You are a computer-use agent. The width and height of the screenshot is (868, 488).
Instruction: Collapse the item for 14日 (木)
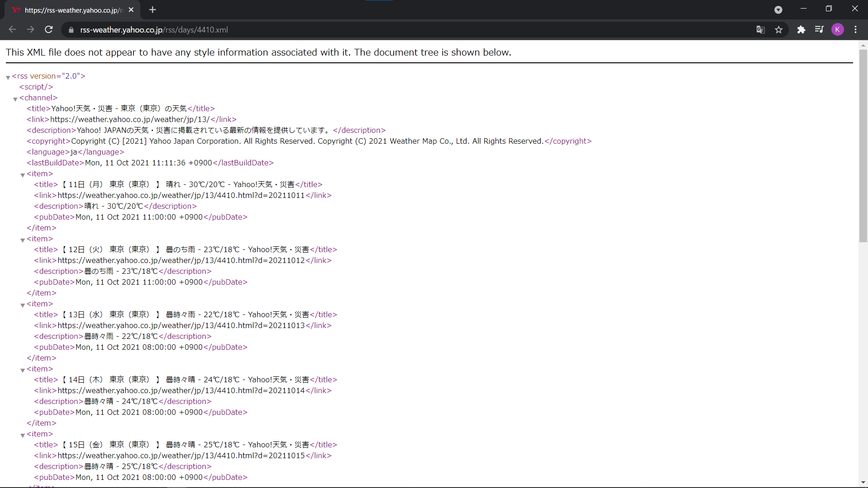pyautogui.click(x=23, y=370)
